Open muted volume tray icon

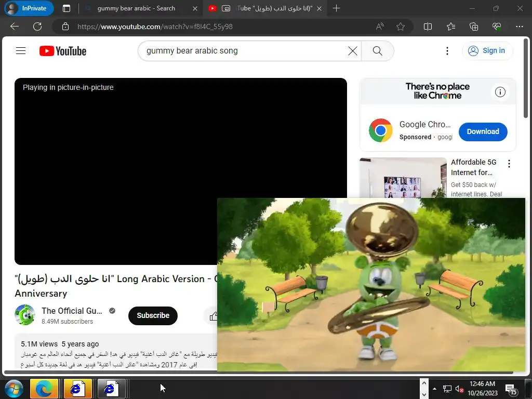click(459, 389)
